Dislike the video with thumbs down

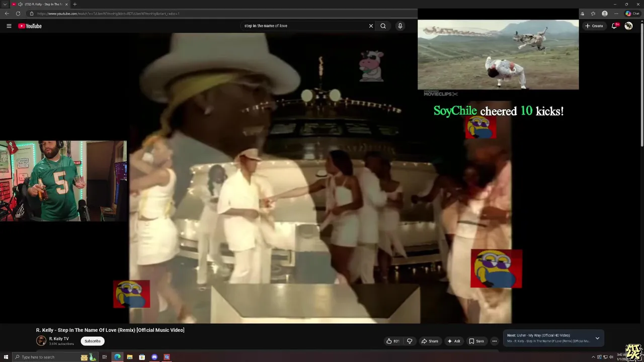click(x=410, y=341)
